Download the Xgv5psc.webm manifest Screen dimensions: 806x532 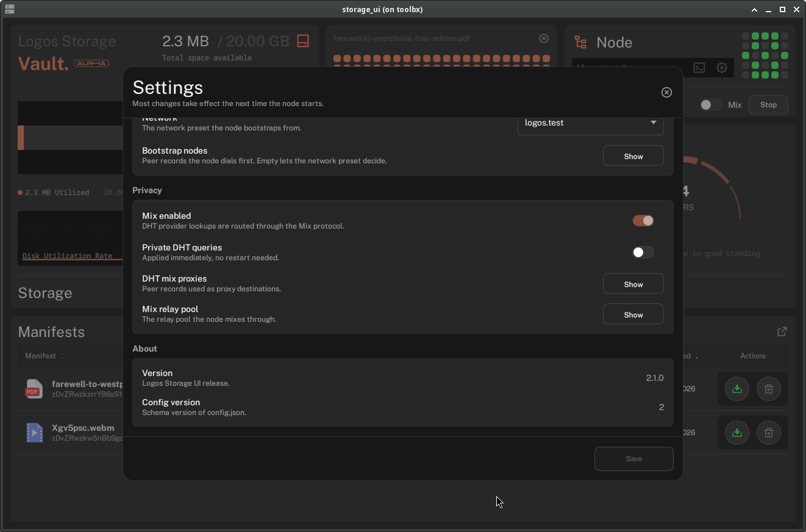(737, 433)
